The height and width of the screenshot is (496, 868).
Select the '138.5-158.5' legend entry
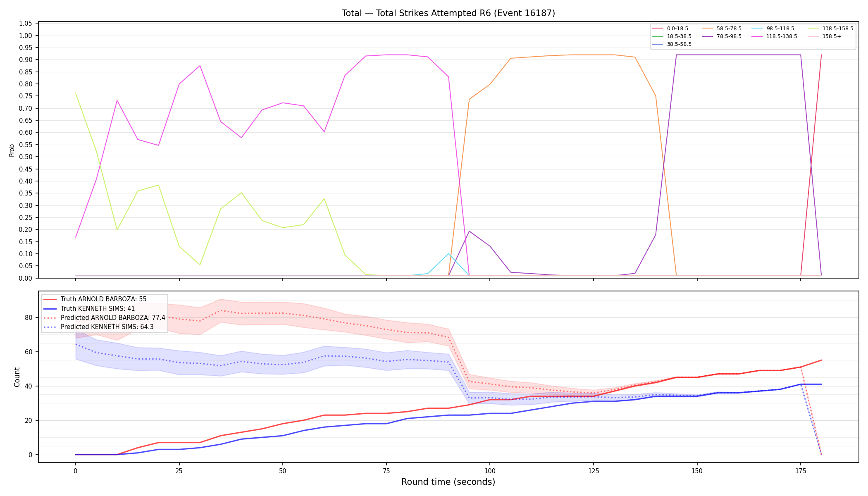pyautogui.click(x=830, y=29)
